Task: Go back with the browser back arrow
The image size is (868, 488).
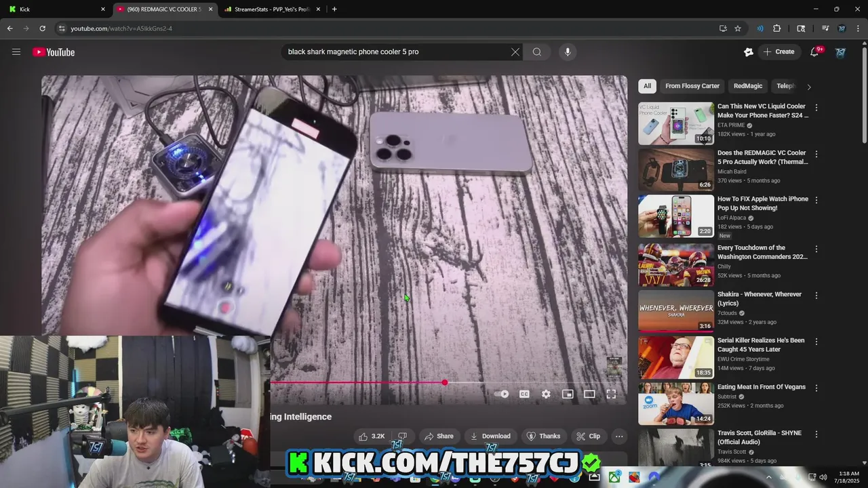Action: click(x=9, y=28)
